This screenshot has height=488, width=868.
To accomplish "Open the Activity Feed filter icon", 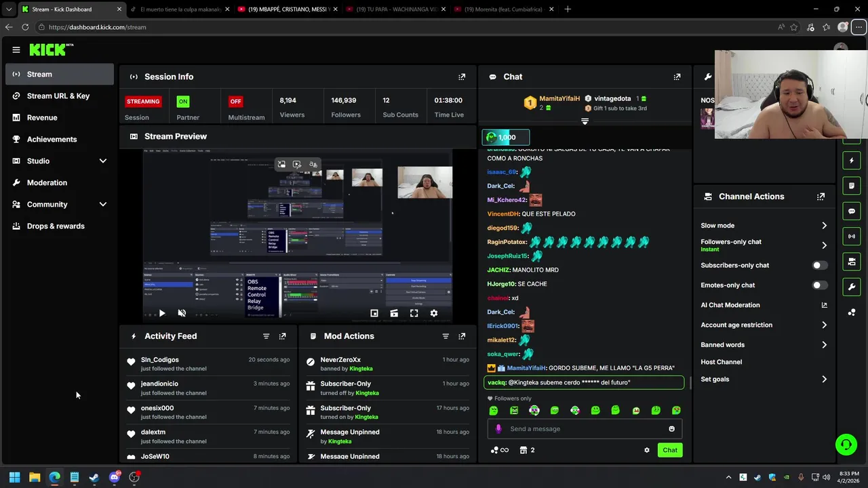I will click(x=266, y=336).
